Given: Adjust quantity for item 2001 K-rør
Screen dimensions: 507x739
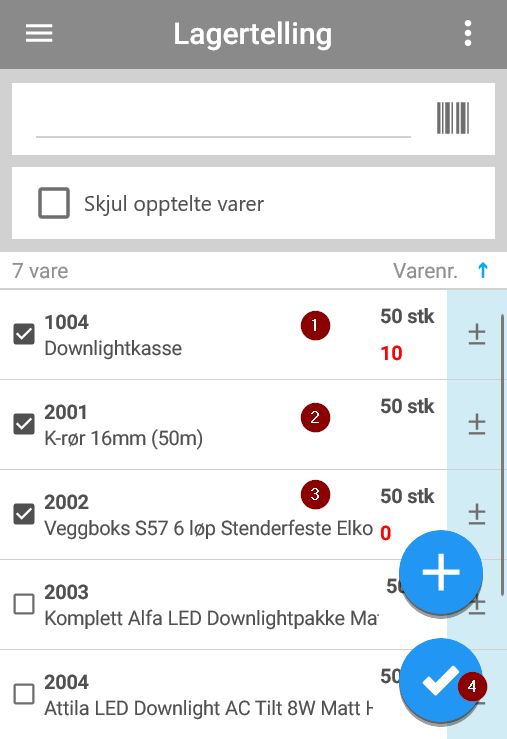Looking at the screenshot, I should click(x=477, y=424).
